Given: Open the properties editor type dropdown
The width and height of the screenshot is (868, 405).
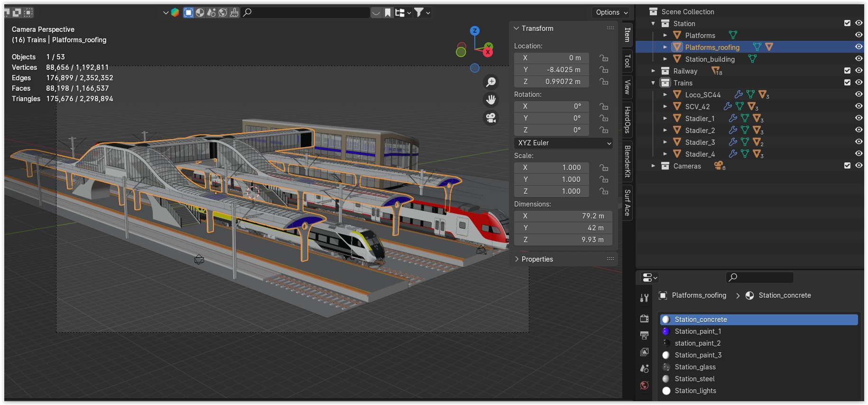Looking at the screenshot, I should point(649,277).
